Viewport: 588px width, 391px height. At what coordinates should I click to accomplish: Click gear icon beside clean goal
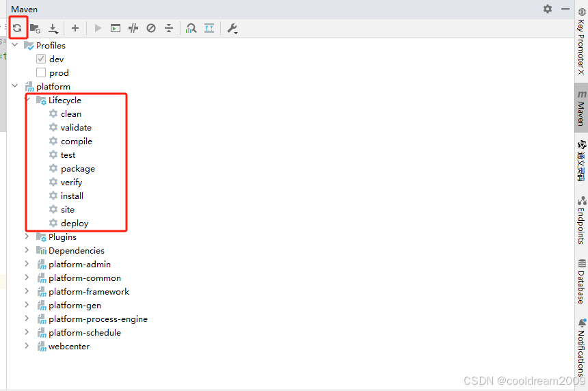(53, 113)
